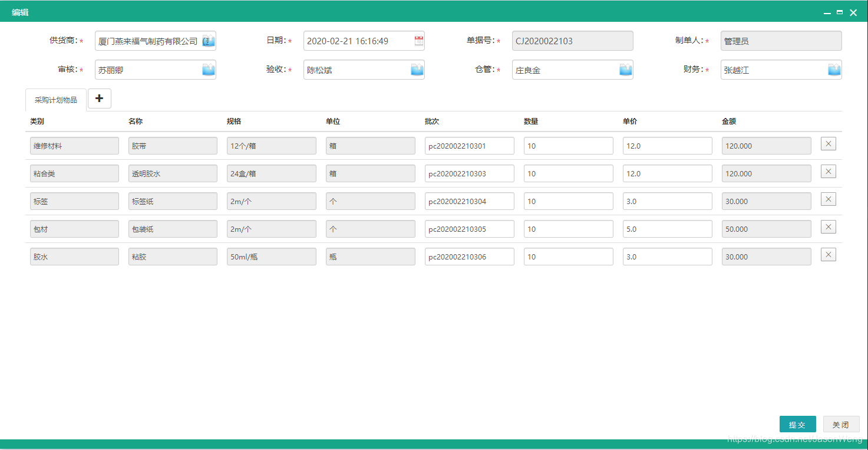Click the 金额 column header
The image size is (868, 450).
(x=729, y=121)
